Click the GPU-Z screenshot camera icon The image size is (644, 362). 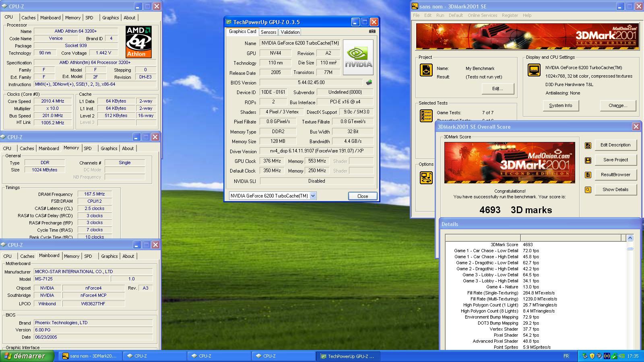click(372, 31)
